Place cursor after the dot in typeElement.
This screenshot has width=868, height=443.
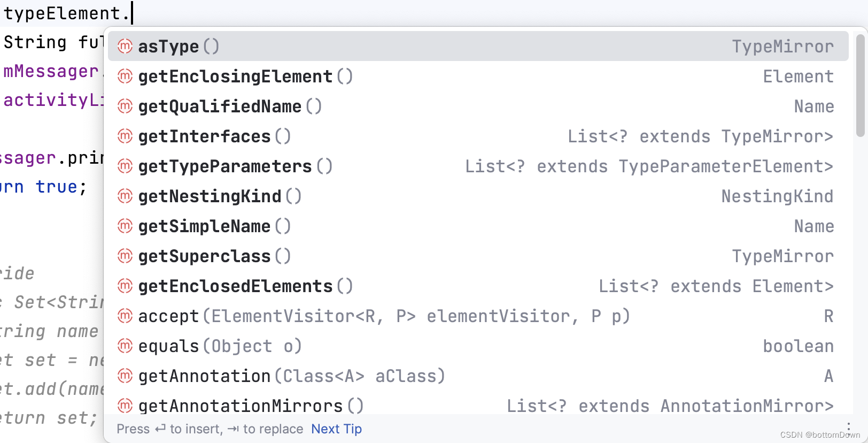pyautogui.click(x=132, y=13)
